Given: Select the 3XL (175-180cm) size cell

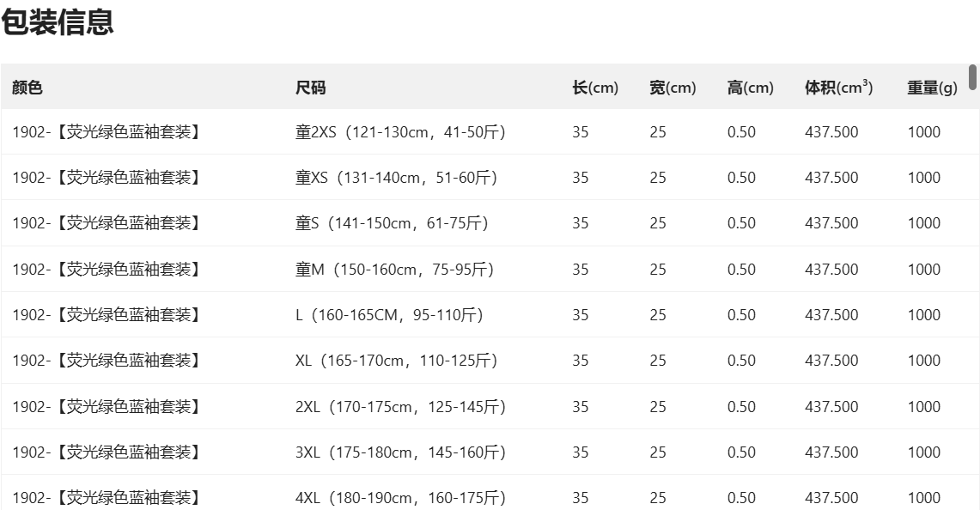Looking at the screenshot, I should tap(400, 452).
